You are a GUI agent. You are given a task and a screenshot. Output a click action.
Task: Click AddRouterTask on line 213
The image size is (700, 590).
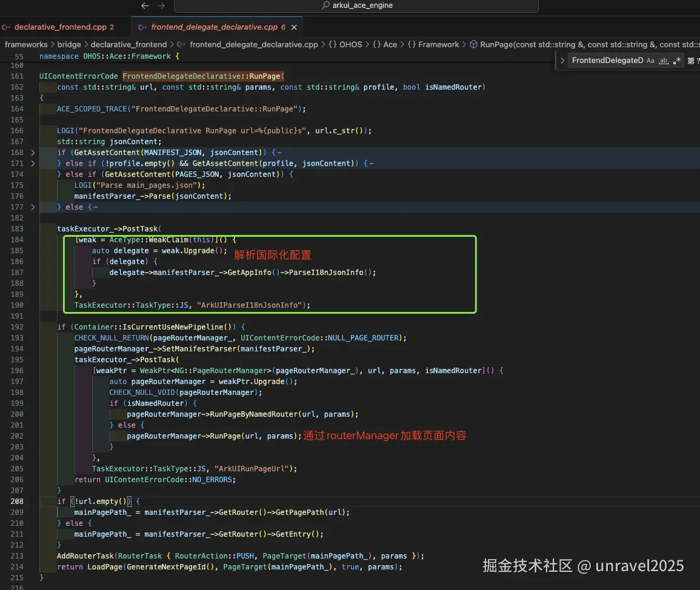(85, 556)
